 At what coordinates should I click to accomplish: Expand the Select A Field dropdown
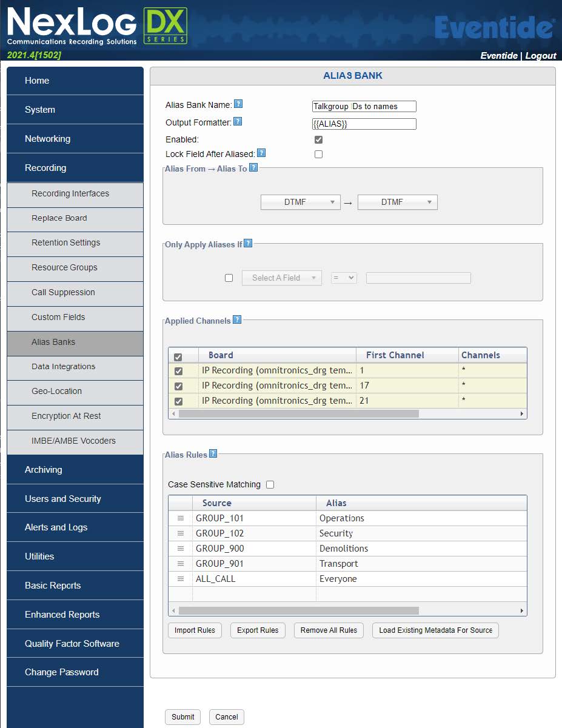pyautogui.click(x=281, y=278)
